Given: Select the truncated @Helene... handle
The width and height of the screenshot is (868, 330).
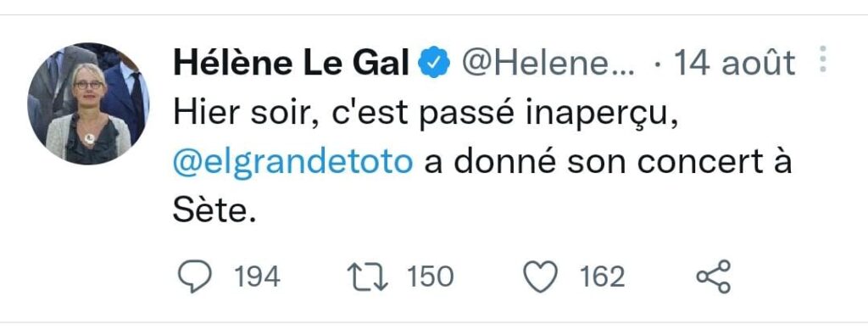Looking at the screenshot, I should (548, 63).
